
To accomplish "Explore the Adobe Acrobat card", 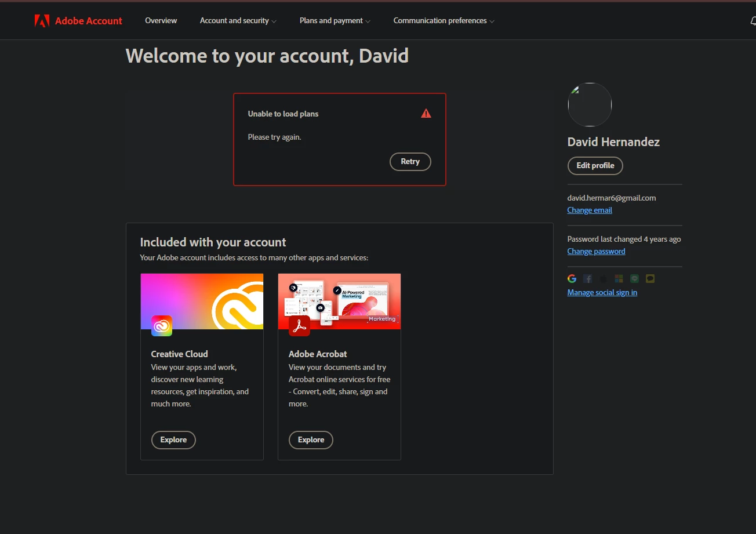I will point(311,439).
